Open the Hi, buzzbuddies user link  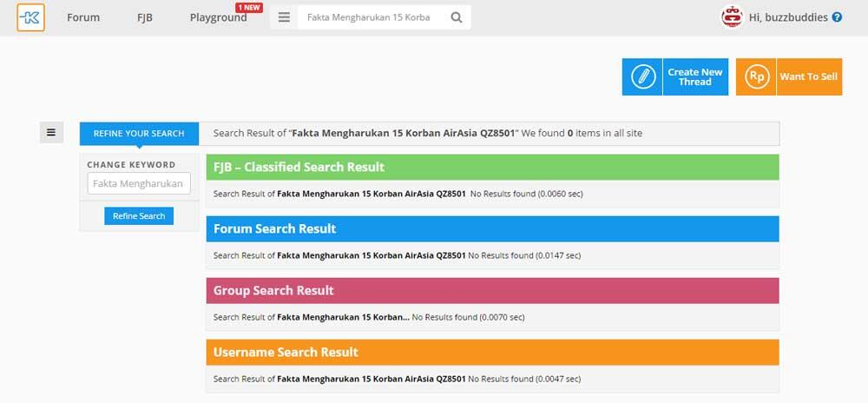[788, 17]
